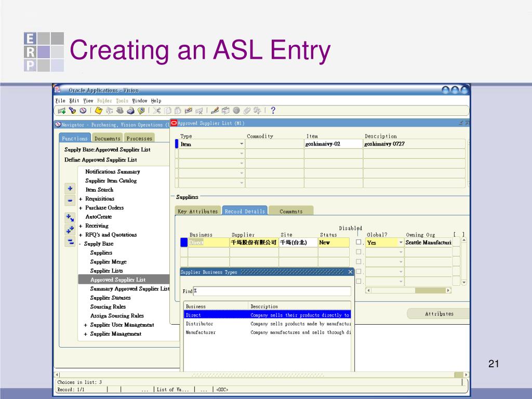Click the Navigator collapse all button

(70, 242)
